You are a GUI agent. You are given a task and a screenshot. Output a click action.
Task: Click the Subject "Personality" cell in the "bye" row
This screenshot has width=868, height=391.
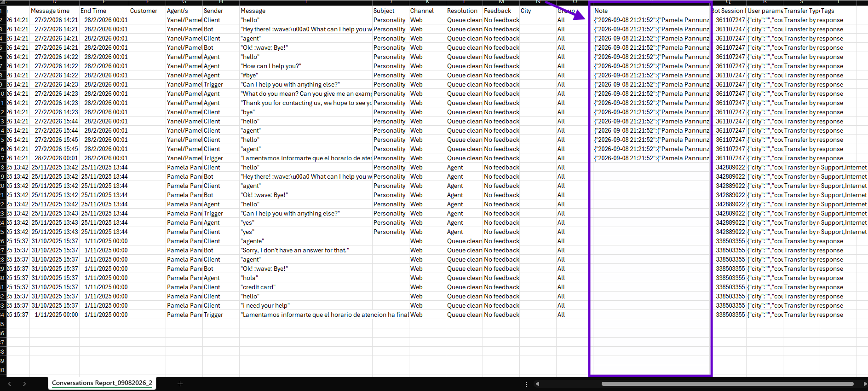pos(391,112)
